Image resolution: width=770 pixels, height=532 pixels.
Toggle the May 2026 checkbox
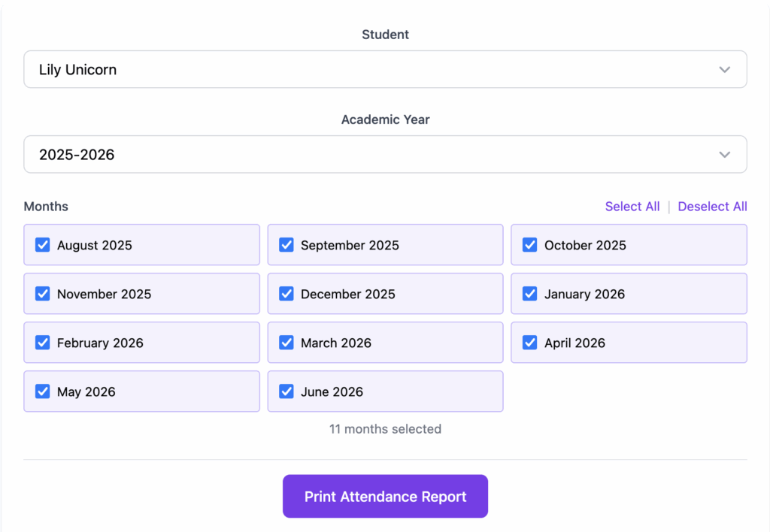43,391
